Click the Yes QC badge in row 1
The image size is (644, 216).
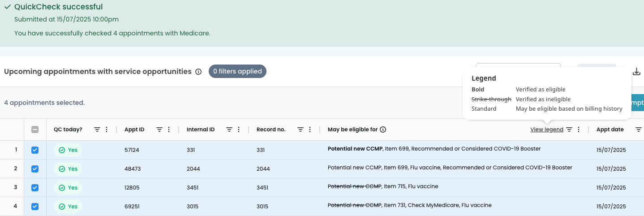(x=68, y=150)
